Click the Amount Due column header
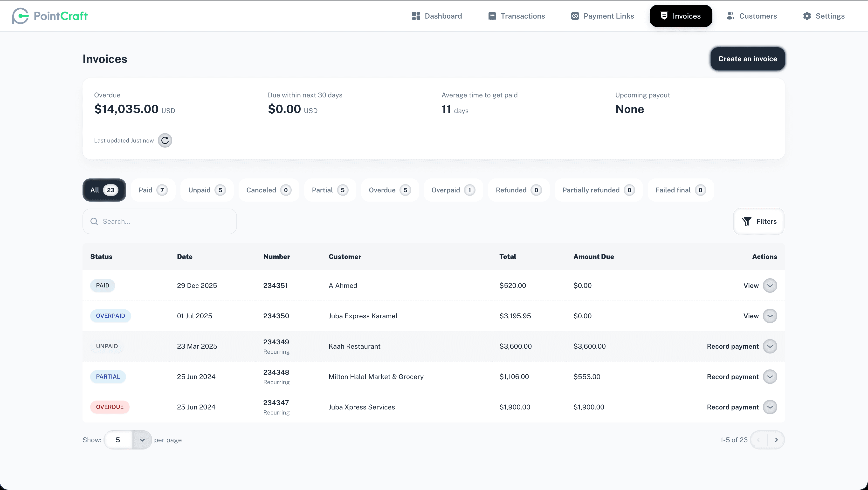The height and width of the screenshot is (490, 868). pos(593,257)
